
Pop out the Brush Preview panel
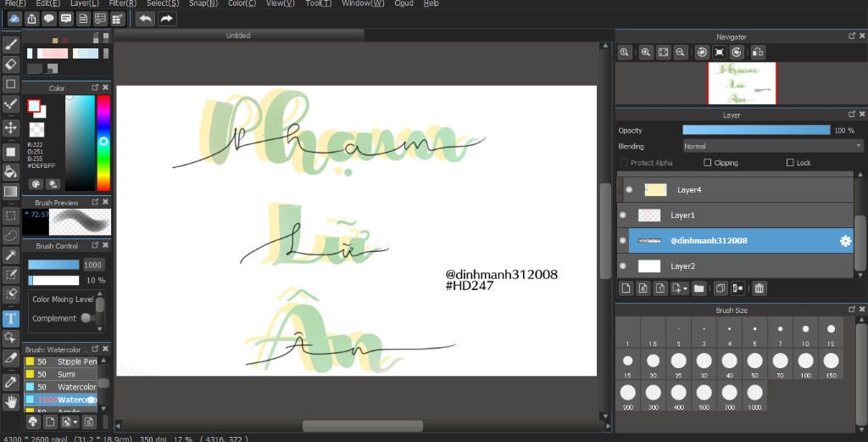95,202
